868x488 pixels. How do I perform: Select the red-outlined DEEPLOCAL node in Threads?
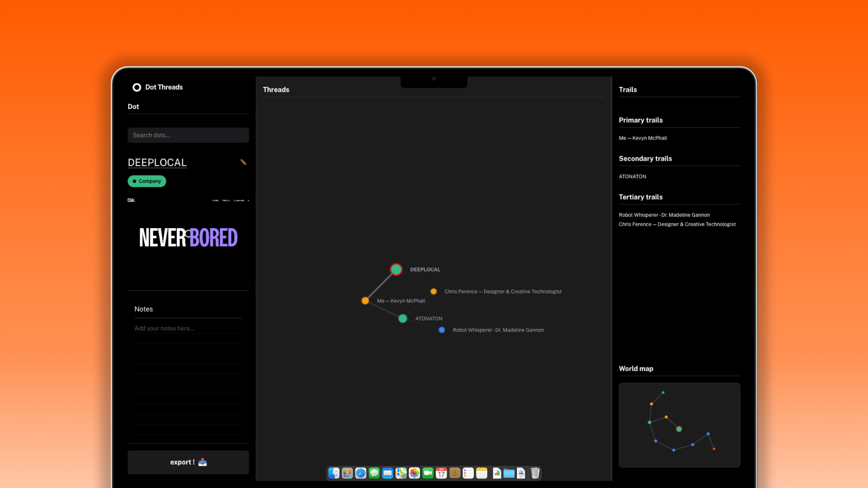tap(396, 270)
